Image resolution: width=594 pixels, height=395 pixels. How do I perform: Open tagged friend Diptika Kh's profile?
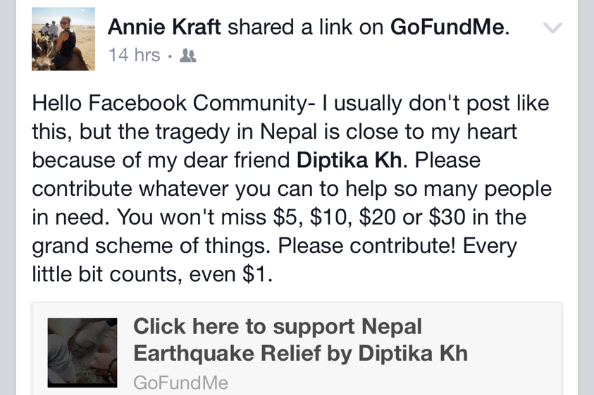click(349, 160)
